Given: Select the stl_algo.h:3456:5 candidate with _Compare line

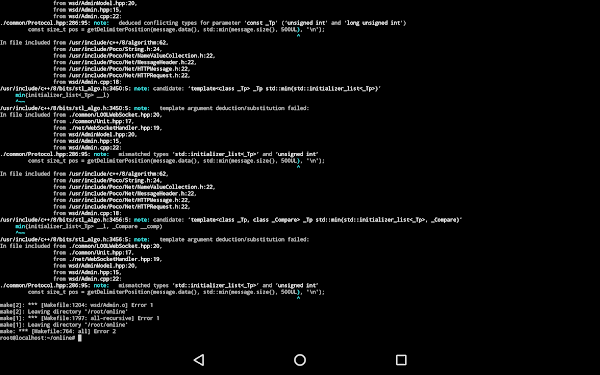Looking at the screenshot, I should click(231, 220).
